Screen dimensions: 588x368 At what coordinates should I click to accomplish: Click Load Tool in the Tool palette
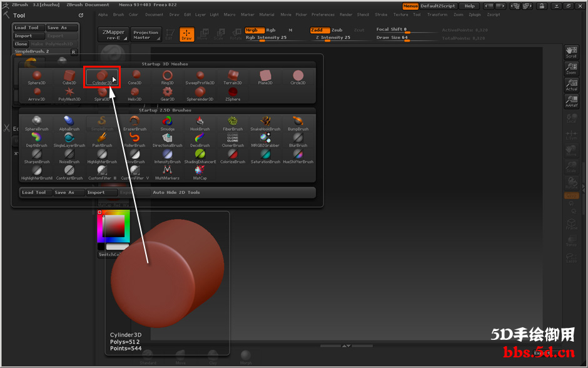[x=29, y=28]
